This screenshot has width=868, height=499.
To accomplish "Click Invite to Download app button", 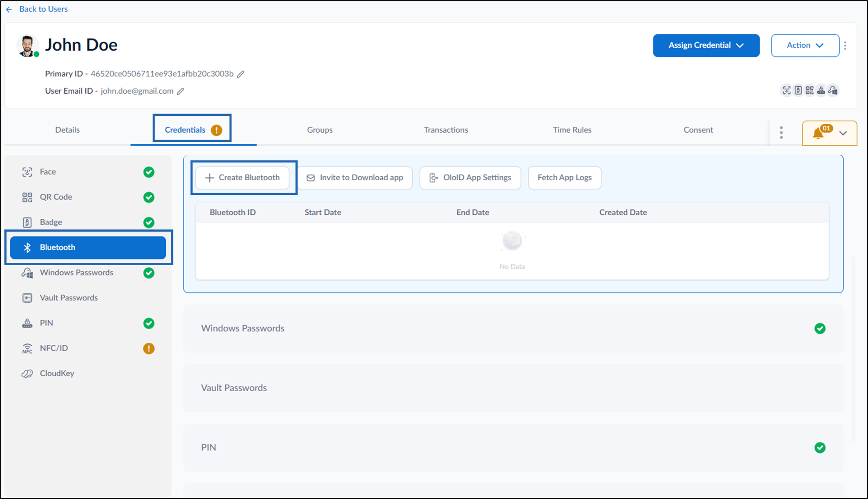I will tap(355, 178).
